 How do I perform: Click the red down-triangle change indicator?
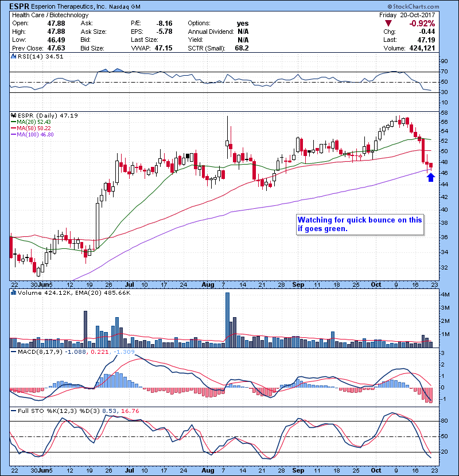[x=388, y=24]
